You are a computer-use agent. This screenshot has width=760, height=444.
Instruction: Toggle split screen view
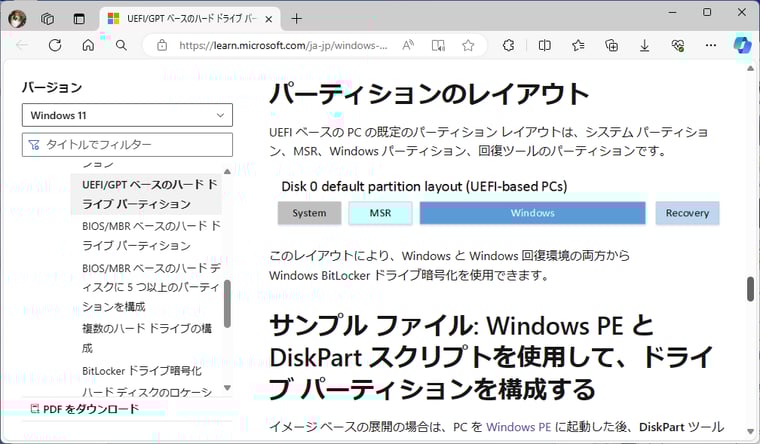point(545,46)
